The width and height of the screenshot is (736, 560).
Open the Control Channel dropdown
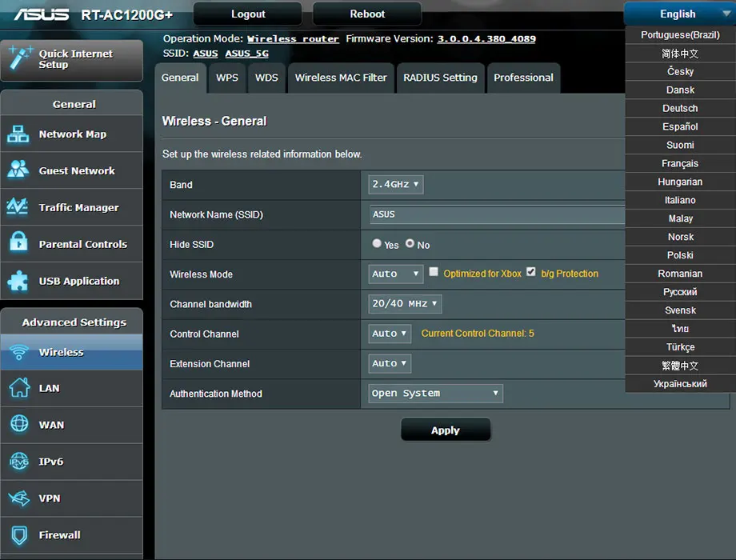pyautogui.click(x=390, y=334)
